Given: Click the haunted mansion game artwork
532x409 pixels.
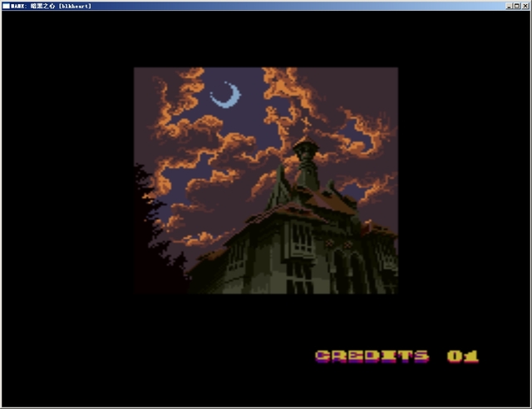Looking at the screenshot, I should click(x=266, y=180).
